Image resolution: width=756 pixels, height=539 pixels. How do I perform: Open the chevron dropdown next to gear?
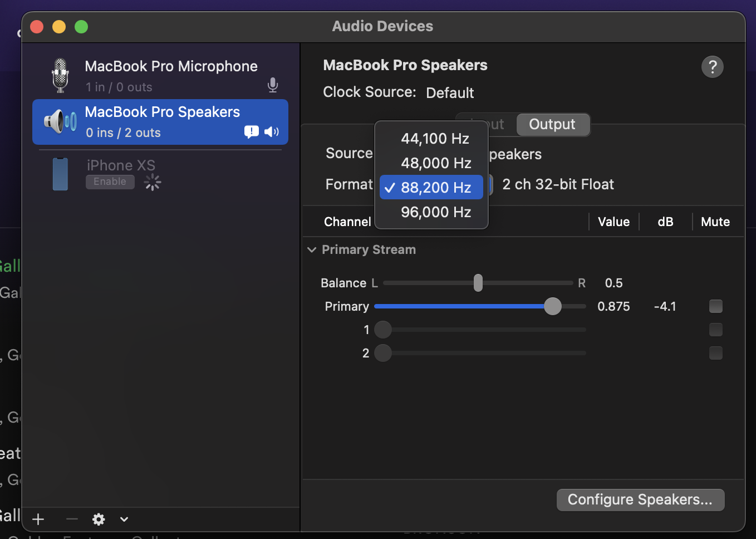point(124,520)
